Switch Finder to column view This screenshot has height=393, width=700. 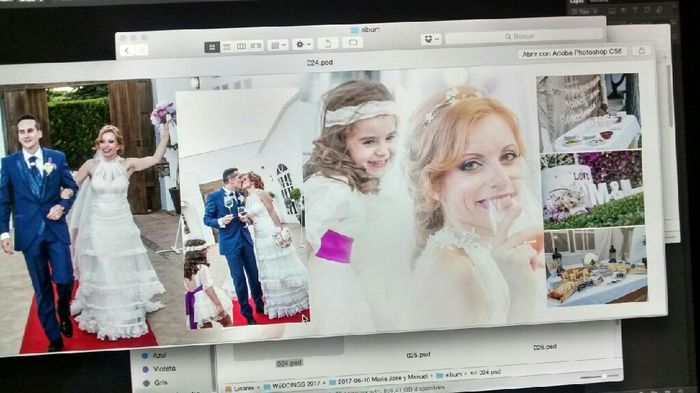(x=241, y=46)
